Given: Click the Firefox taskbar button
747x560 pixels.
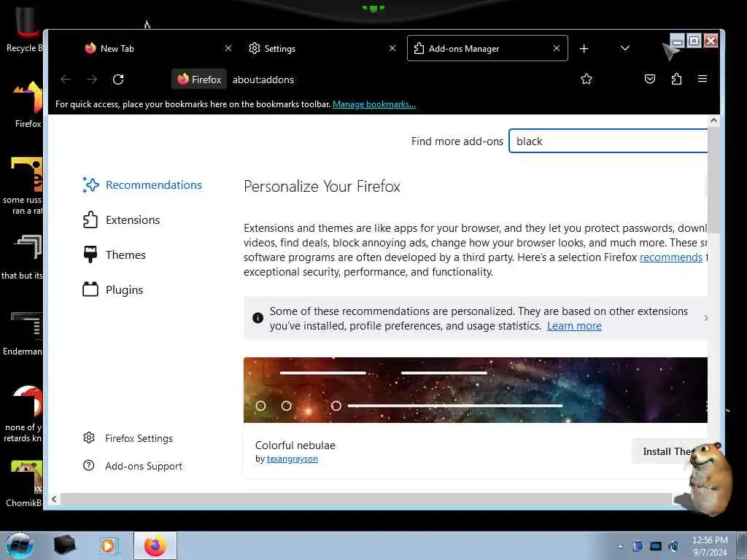Looking at the screenshot, I should click(155, 545).
